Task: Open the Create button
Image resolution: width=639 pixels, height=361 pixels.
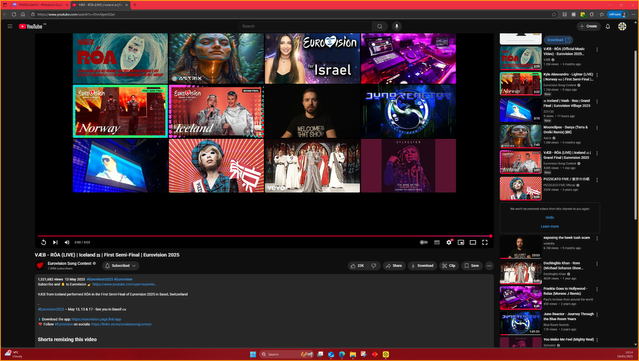Action: [x=588, y=26]
